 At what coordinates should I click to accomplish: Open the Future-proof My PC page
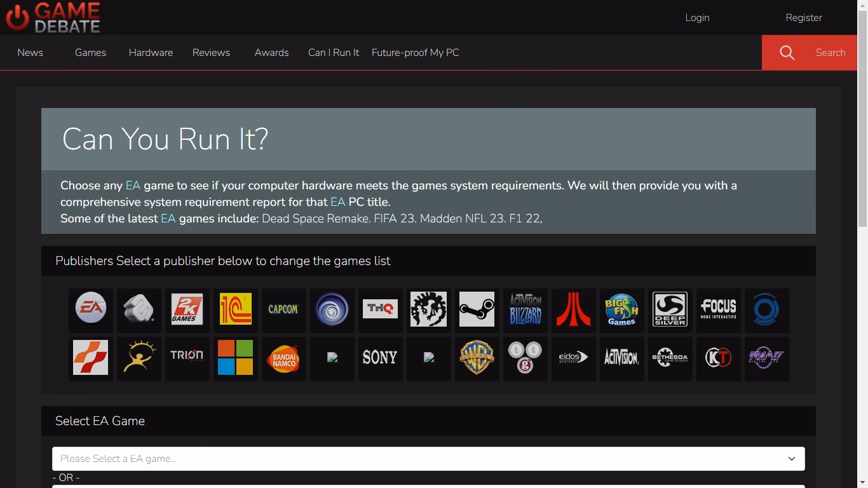coord(415,53)
